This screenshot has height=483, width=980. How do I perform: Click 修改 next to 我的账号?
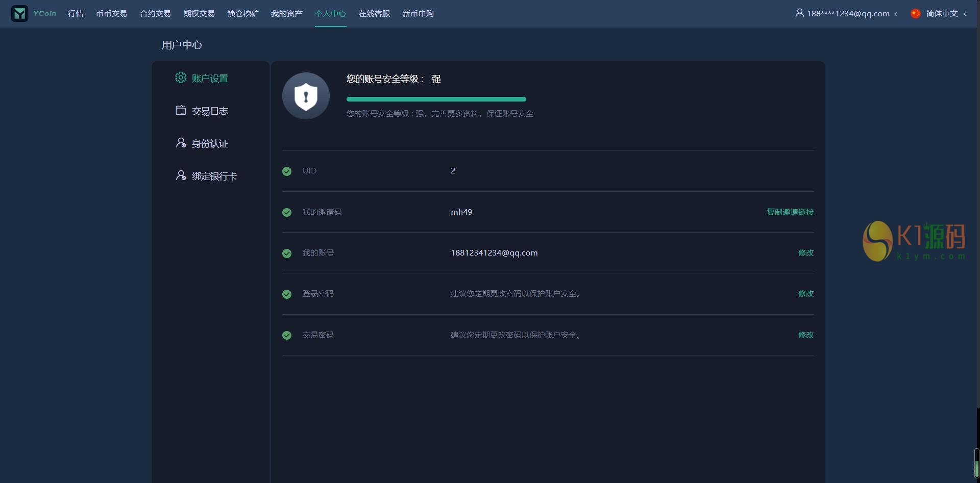click(805, 253)
